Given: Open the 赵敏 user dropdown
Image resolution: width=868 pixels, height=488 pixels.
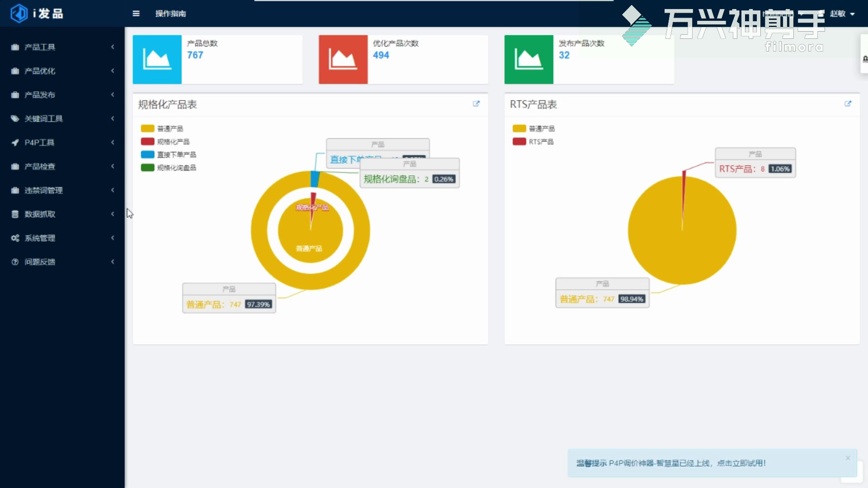Looking at the screenshot, I should [842, 14].
